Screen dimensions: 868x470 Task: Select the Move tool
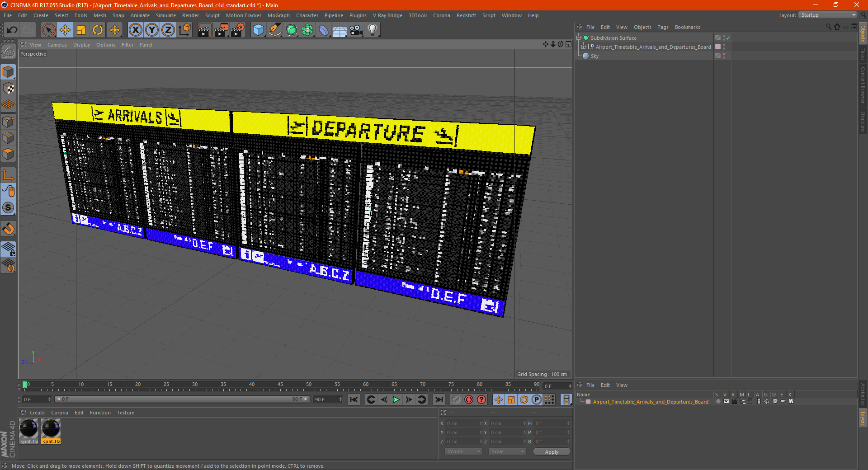point(65,30)
